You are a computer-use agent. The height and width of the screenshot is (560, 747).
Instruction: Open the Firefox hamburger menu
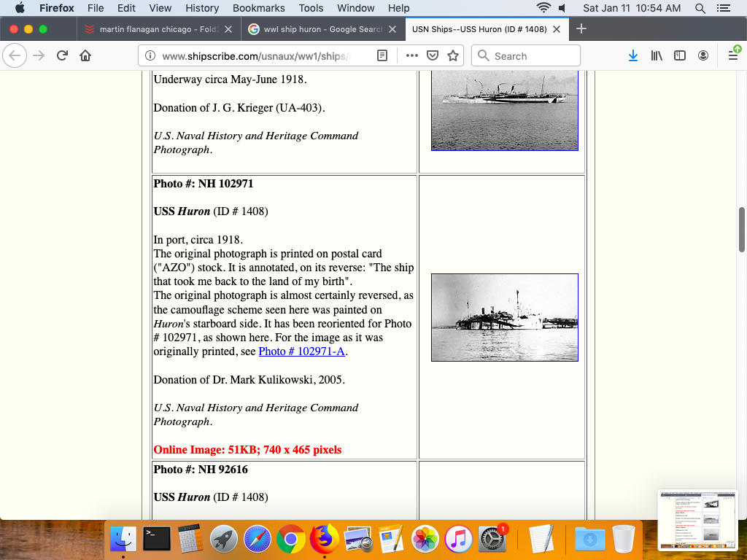[733, 56]
